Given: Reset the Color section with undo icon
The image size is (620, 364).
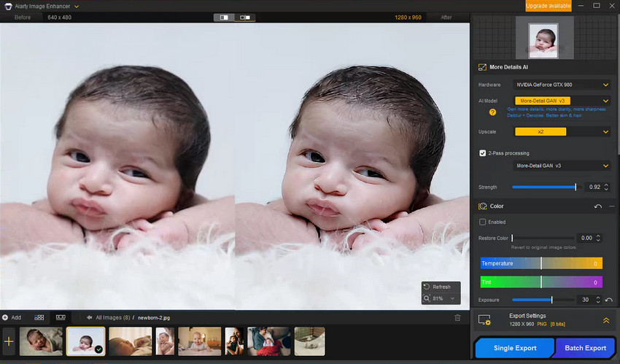Looking at the screenshot, I should click(598, 206).
